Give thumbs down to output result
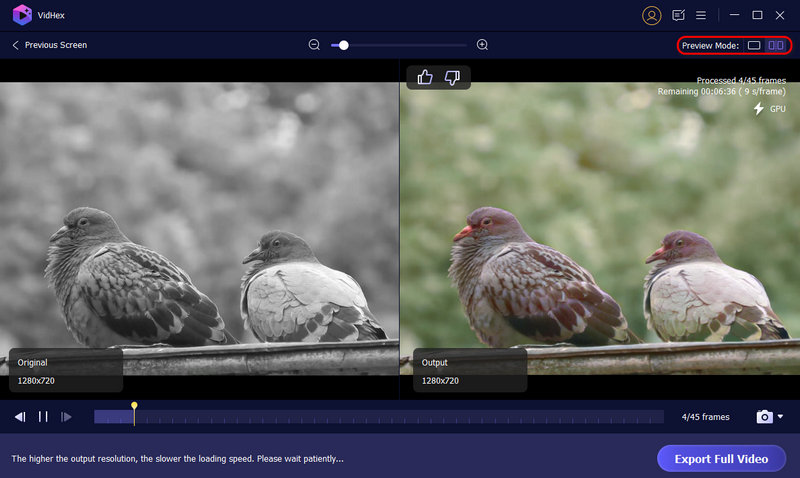Viewport: 800px width, 478px height. (452, 77)
